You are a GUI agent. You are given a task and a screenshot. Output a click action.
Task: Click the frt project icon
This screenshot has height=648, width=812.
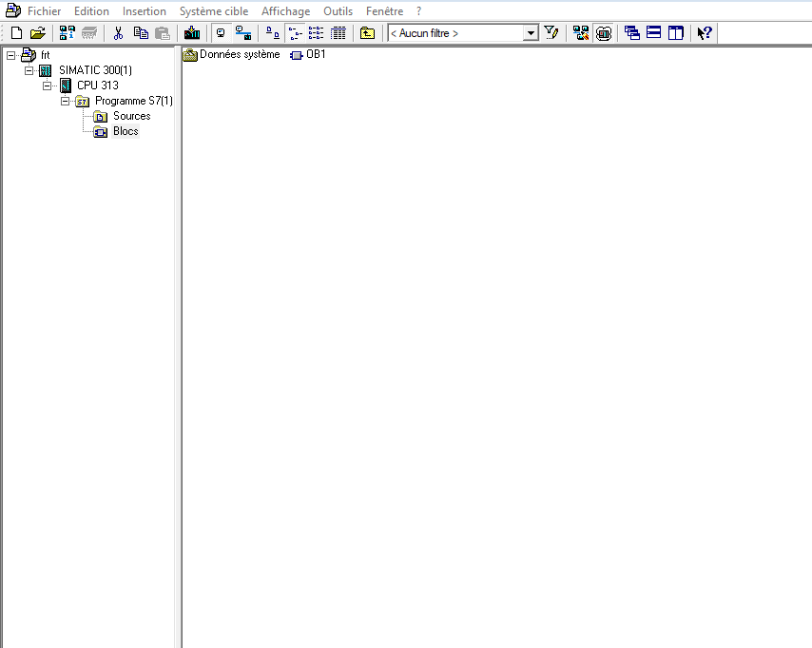click(x=29, y=55)
